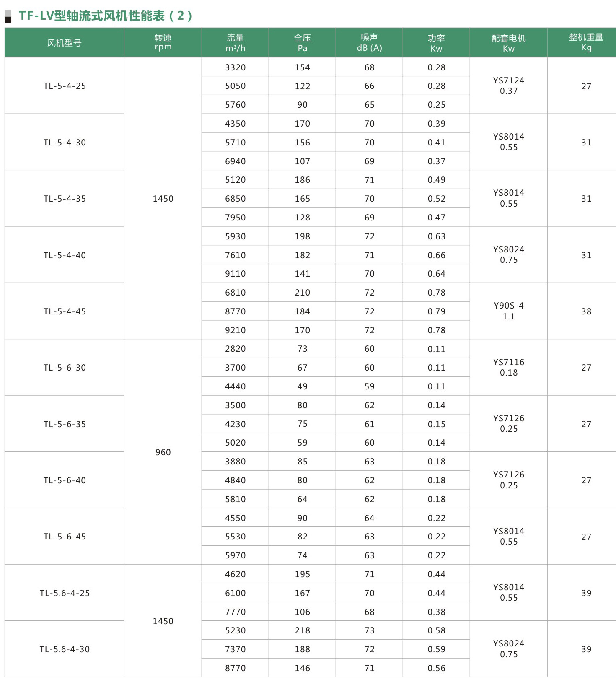Click the 整机重量 Kg column header
The height and width of the screenshot is (682, 616).
(586, 43)
